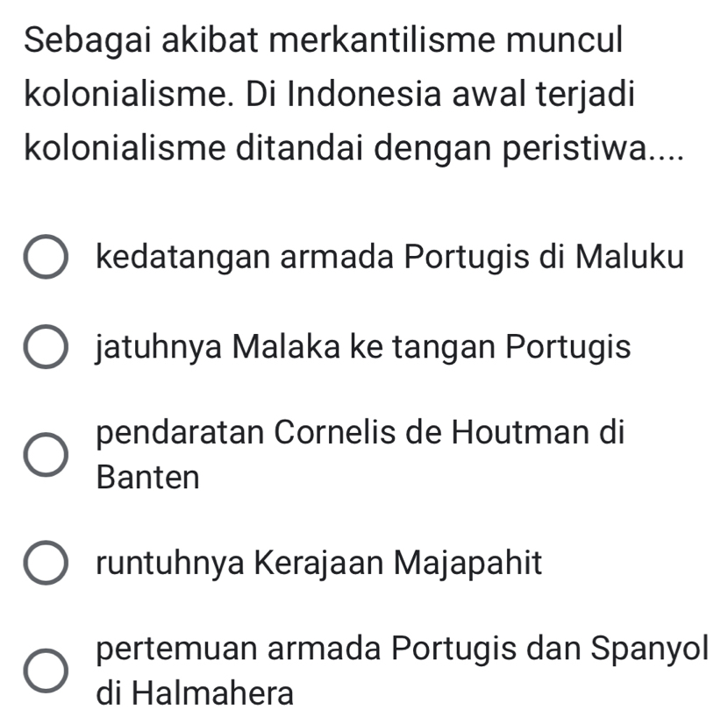
Task: Choose the jatuhnya Malaka radio button
Action: tap(46, 348)
